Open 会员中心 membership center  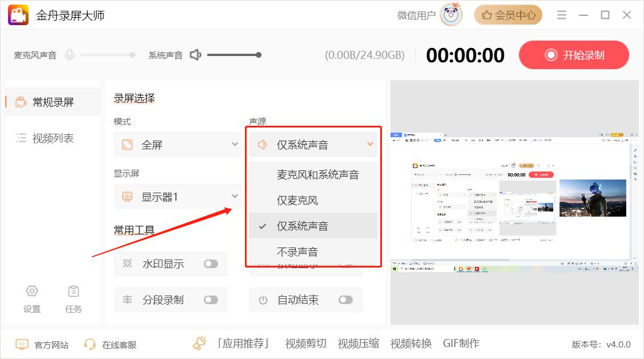click(508, 14)
